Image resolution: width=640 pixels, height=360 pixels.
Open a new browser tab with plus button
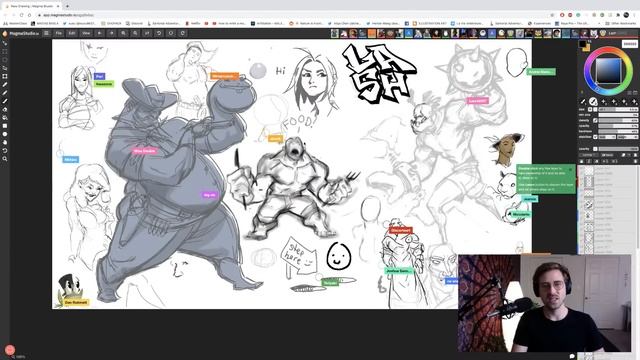67,6
